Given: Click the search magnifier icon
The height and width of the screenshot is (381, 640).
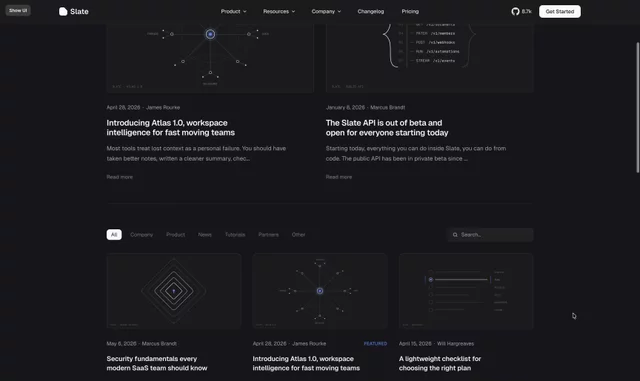Looking at the screenshot, I should tap(455, 235).
